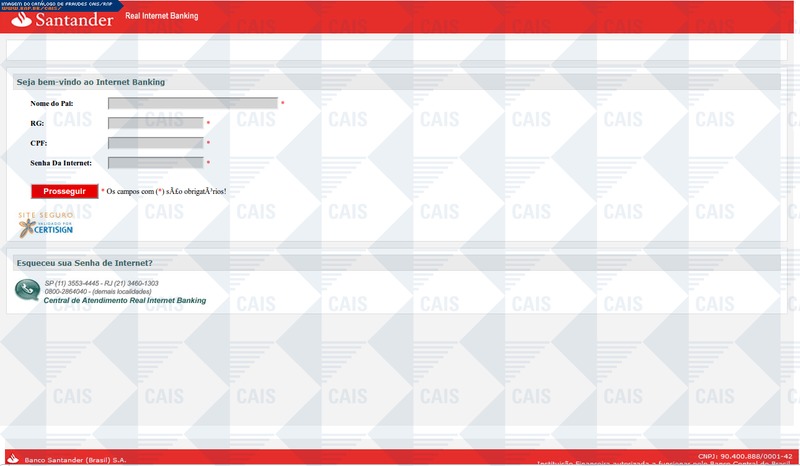
Task: Select the CPF input box
Action: coord(155,143)
